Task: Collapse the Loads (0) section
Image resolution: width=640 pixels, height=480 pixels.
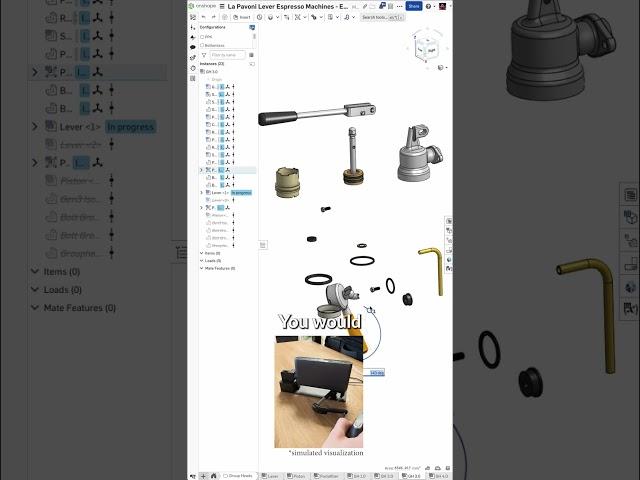Action: 201,260
